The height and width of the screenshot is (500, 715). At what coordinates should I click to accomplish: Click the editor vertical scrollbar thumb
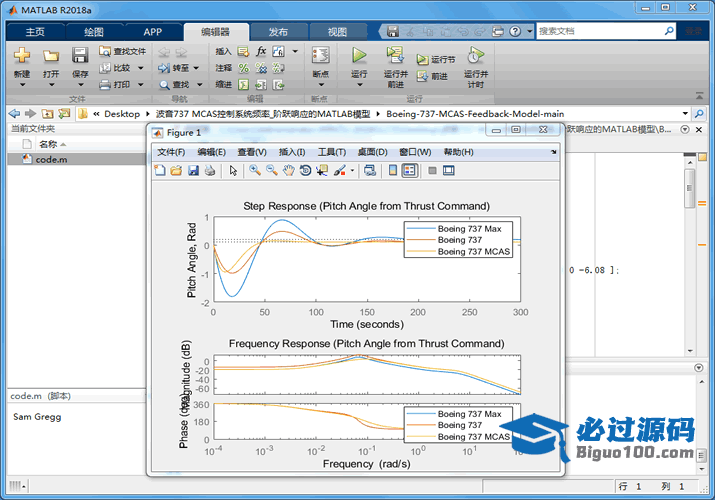(689, 188)
